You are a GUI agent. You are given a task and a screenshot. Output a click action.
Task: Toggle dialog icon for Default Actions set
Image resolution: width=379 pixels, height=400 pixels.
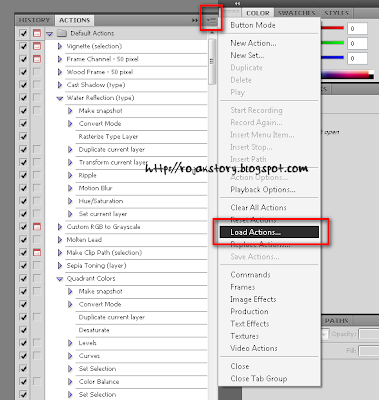click(37, 33)
